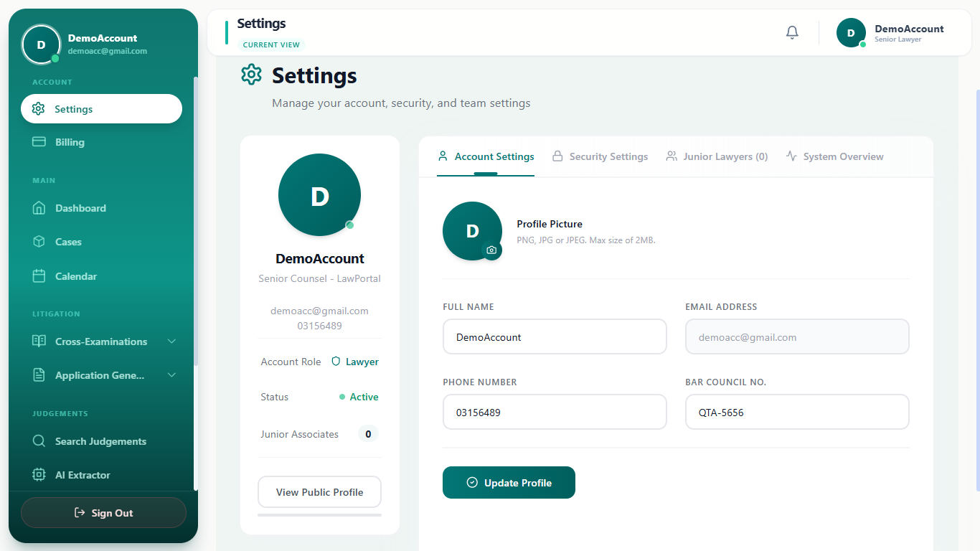Switch to Junior Lawyers (0) tab
Screen dimensions: 980x551
717,156
